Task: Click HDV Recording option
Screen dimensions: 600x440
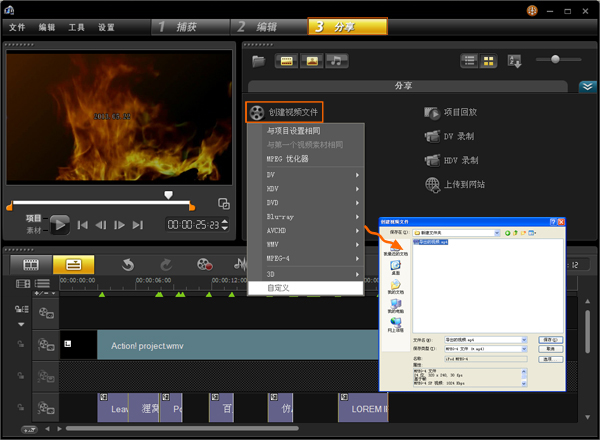Action: tap(452, 160)
